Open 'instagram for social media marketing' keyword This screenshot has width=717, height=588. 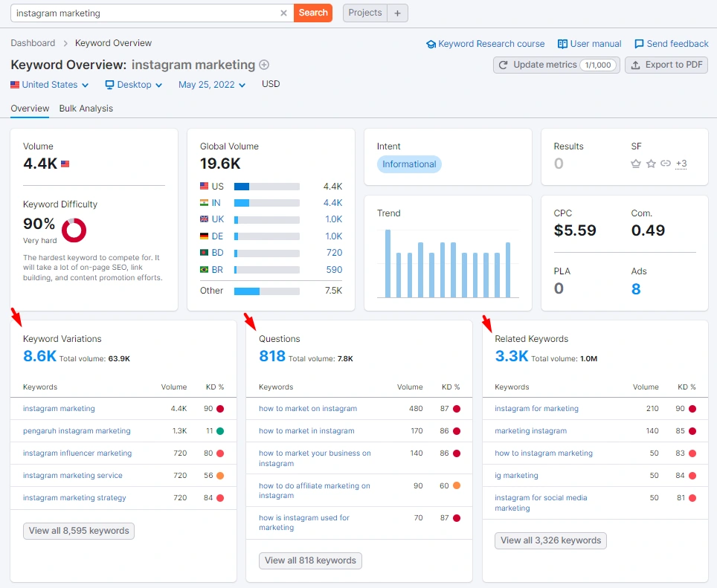tap(541, 503)
